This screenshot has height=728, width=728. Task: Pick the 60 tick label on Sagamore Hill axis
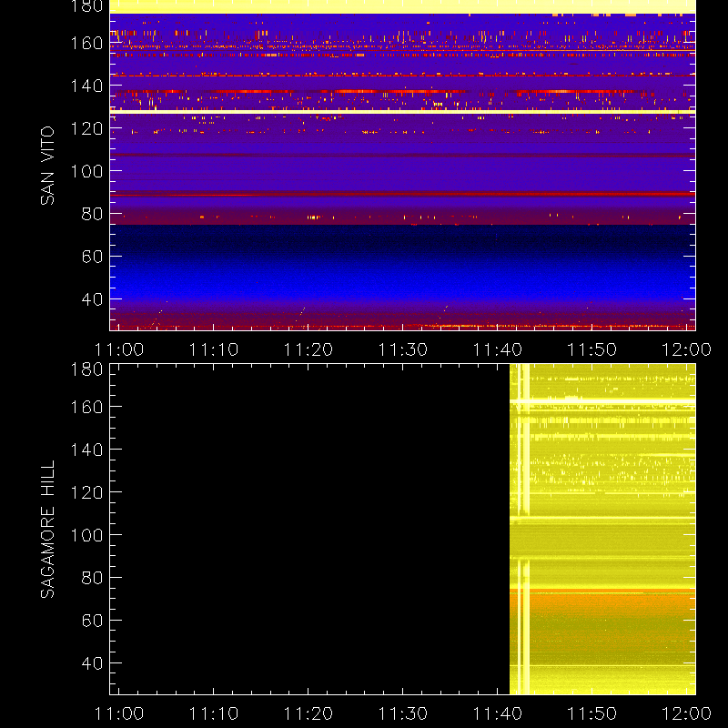click(92, 621)
